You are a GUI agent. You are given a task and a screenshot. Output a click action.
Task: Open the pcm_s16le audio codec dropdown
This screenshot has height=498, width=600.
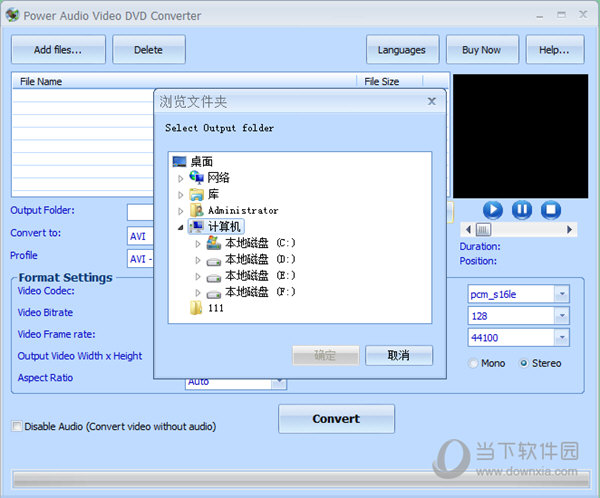coord(562,294)
